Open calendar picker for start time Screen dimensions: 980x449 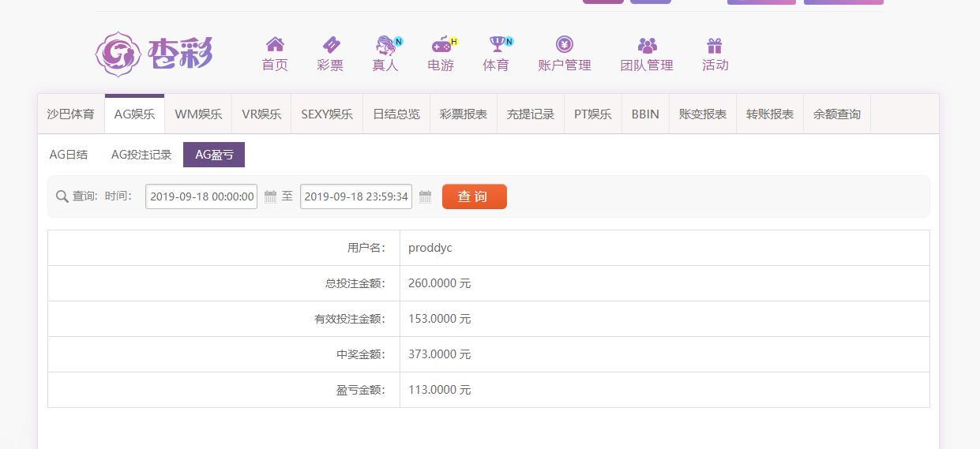tap(270, 196)
